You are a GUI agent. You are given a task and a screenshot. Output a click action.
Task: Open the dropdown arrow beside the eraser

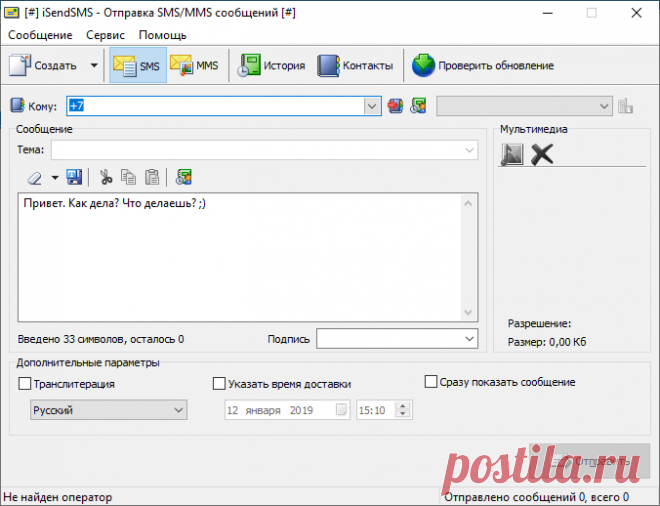(x=55, y=178)
